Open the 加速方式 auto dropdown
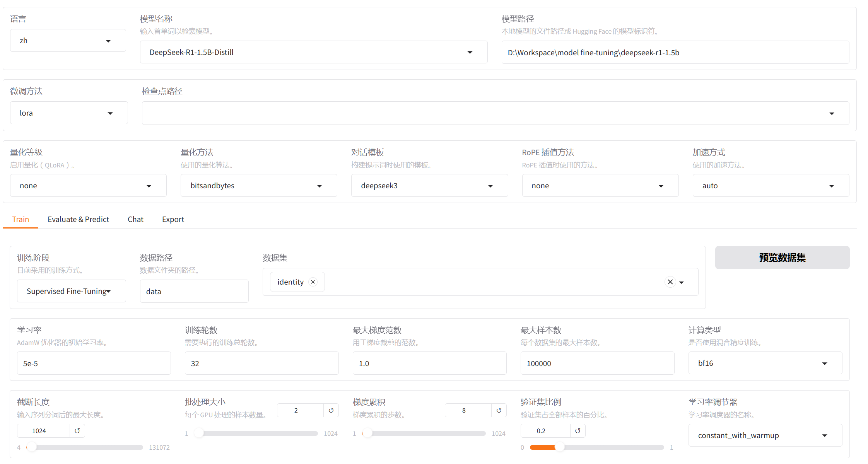 (x=771, y=186)
